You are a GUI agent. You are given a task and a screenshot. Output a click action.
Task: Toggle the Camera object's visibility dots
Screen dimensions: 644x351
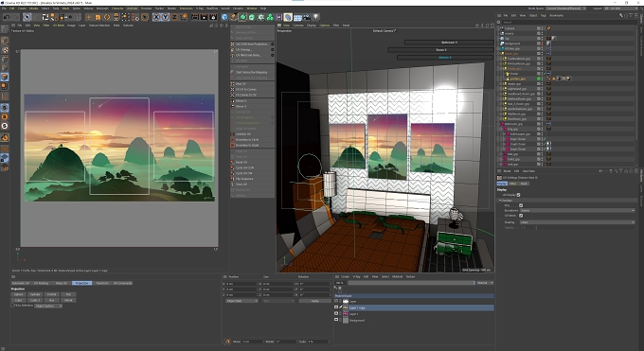(542, 28)
